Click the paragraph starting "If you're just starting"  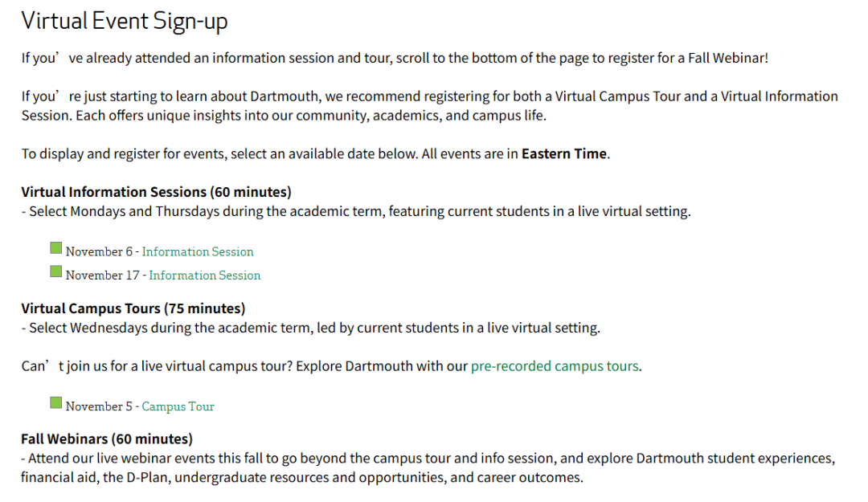[429, 105]
